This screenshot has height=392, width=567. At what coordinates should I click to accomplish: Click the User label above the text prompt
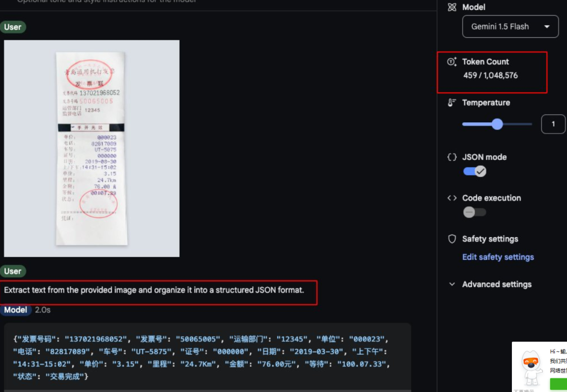click(x=13, y=271)
